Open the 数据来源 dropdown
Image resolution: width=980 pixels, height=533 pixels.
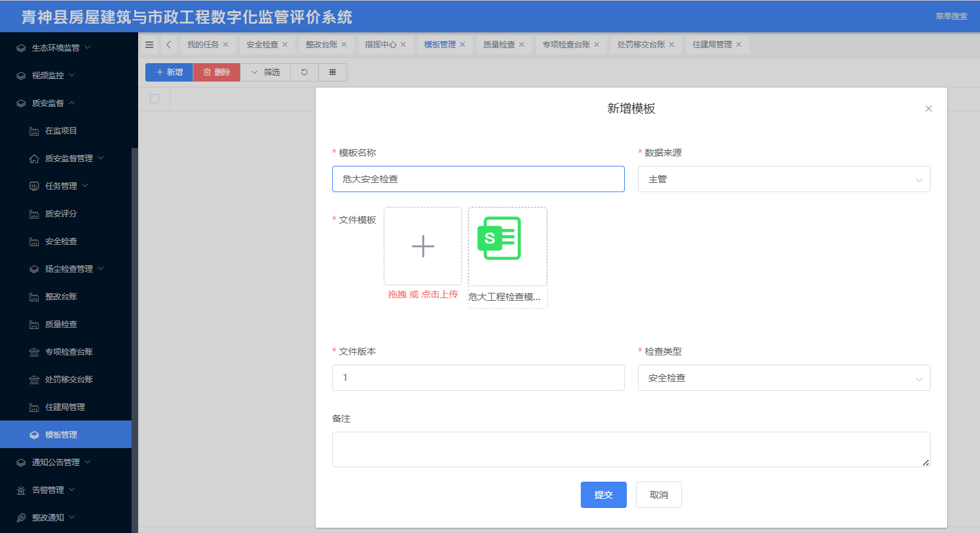(783, 179)
